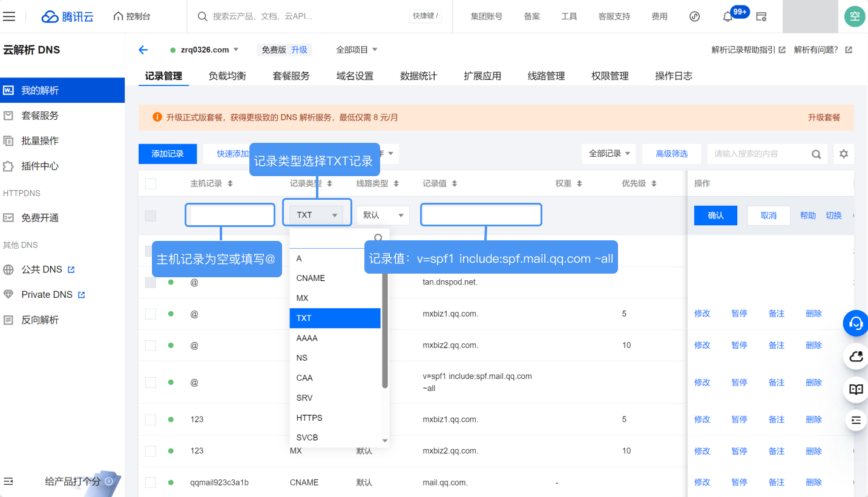Image resolution: width=868 pixels, height=497 pixels.
Task: Open the notification bell icon
Action: (728, 16)
